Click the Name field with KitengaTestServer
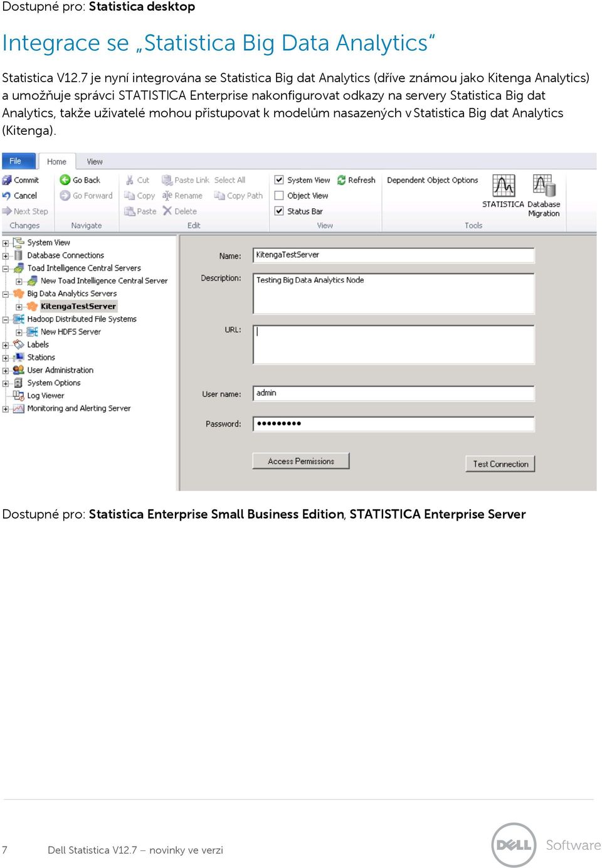The height and width of the screenshot is (868, 602). pos(394,255)
